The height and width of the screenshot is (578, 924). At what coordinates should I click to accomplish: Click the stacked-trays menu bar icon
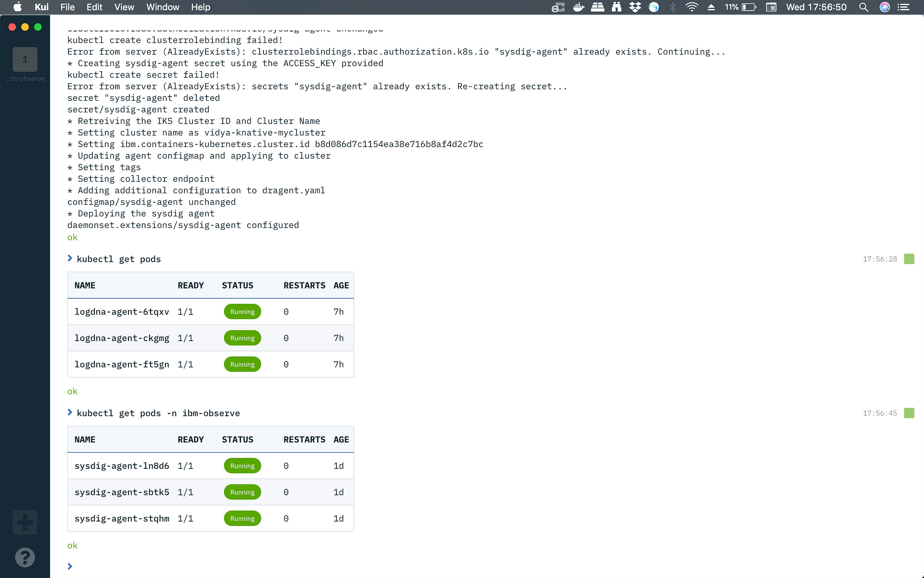(x=597, y=7)
